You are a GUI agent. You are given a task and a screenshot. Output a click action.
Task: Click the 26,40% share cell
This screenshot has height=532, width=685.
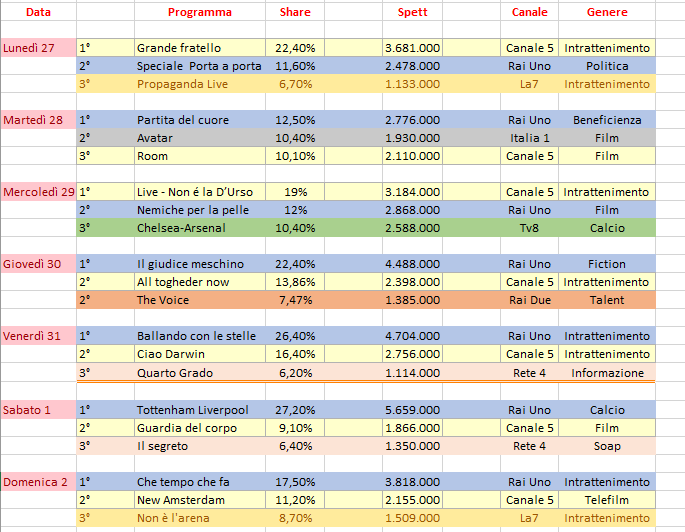pyautogui.click(x=294, y=336)
